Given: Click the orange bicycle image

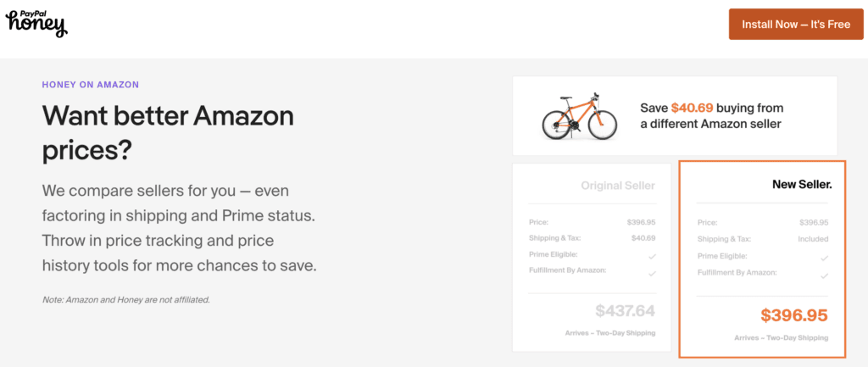Looking at the screenshot, I should (x=579, y=116).
